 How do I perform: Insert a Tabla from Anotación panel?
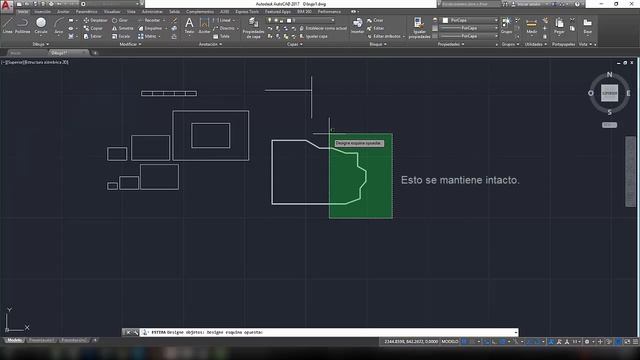221,36
